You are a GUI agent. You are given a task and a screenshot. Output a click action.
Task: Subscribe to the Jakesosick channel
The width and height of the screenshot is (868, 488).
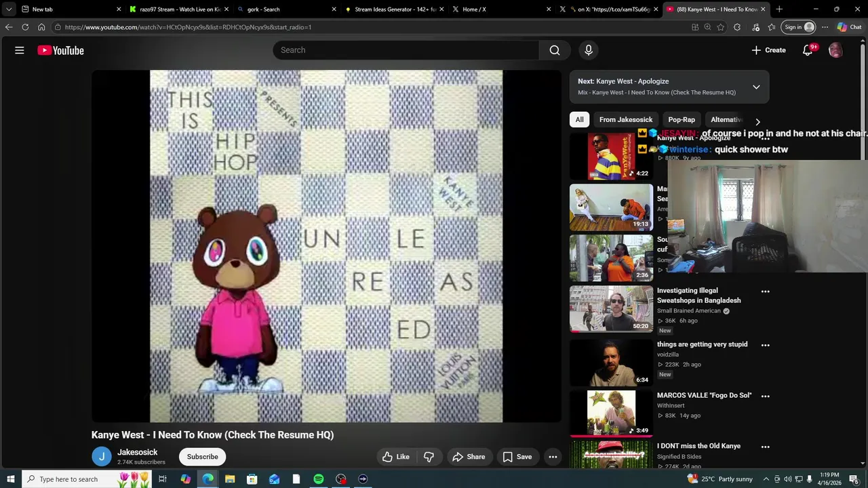(x=203, y=457)
